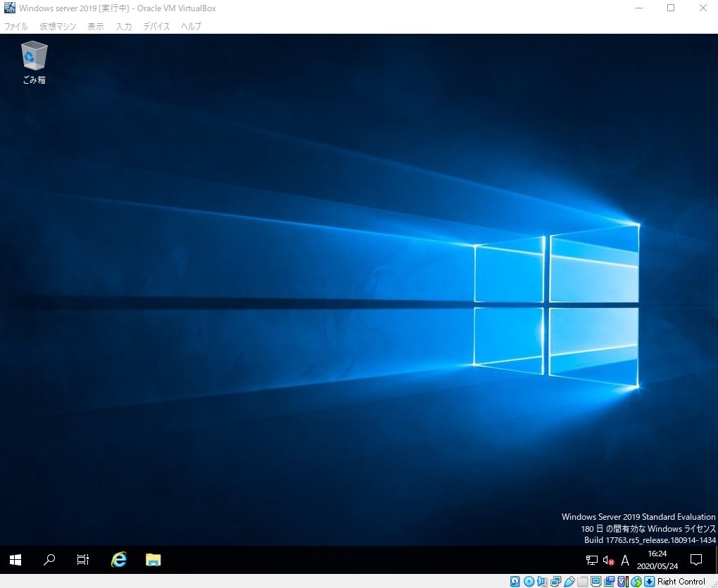Click the VirtualBox audio indicator

pyautogui.click(x=542, y=582)
